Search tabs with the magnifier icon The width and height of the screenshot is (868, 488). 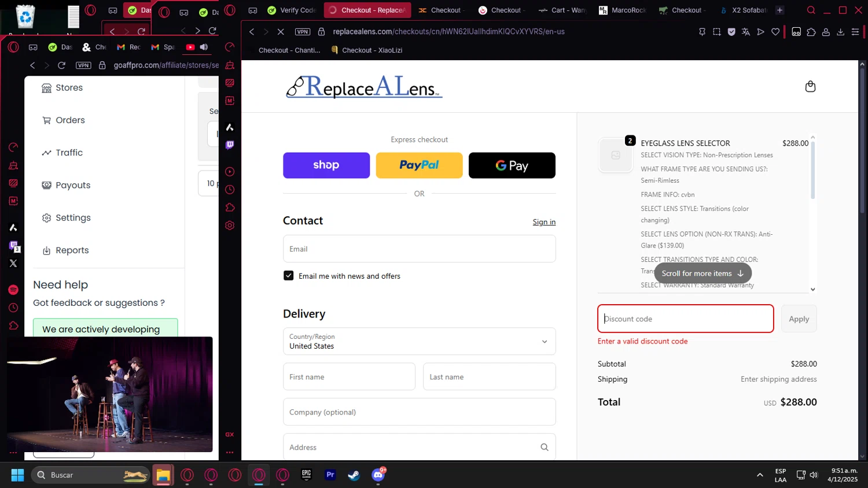point(811,10)
